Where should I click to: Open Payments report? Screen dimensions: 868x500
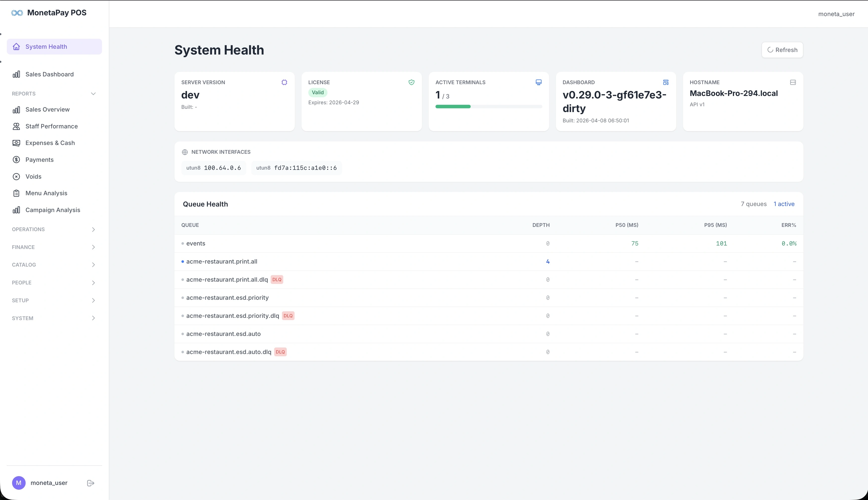click(x=54, y=160)
